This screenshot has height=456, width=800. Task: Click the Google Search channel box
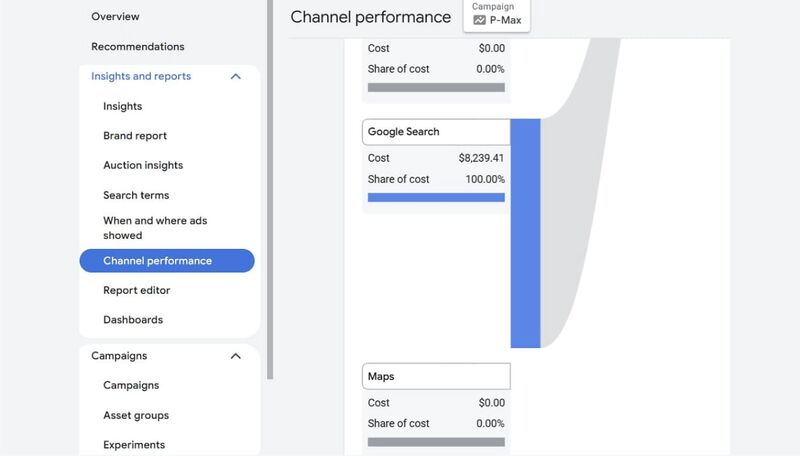pyautogui.click(x=436, y=132)
